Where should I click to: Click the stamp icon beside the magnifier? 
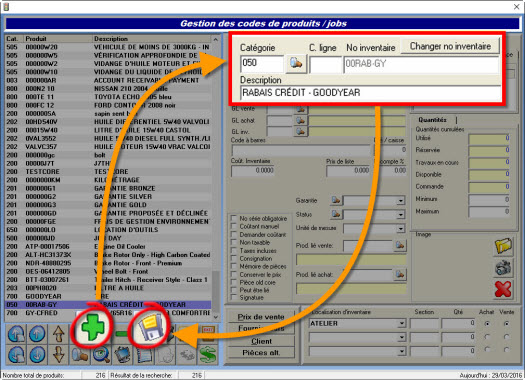[x=80, y=355]
